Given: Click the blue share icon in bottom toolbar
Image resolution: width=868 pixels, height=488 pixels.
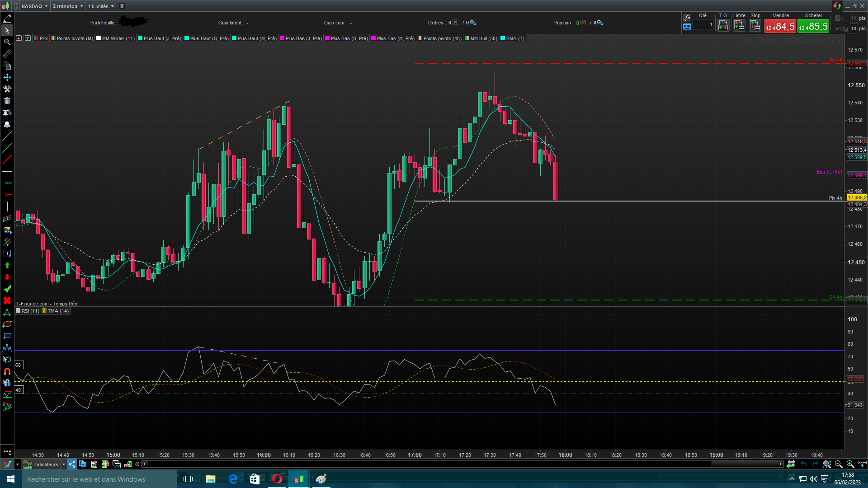Looking at the screenshot, I should (72, 464).
